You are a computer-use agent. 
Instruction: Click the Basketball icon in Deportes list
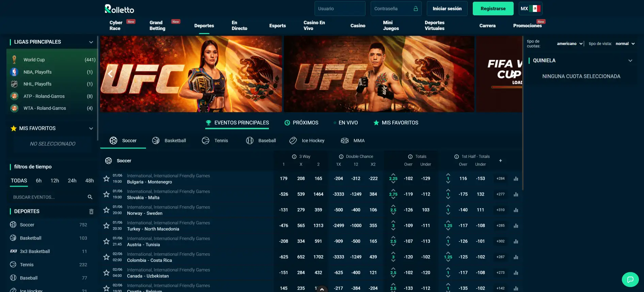pyautogui.click(x=13, y=238)
